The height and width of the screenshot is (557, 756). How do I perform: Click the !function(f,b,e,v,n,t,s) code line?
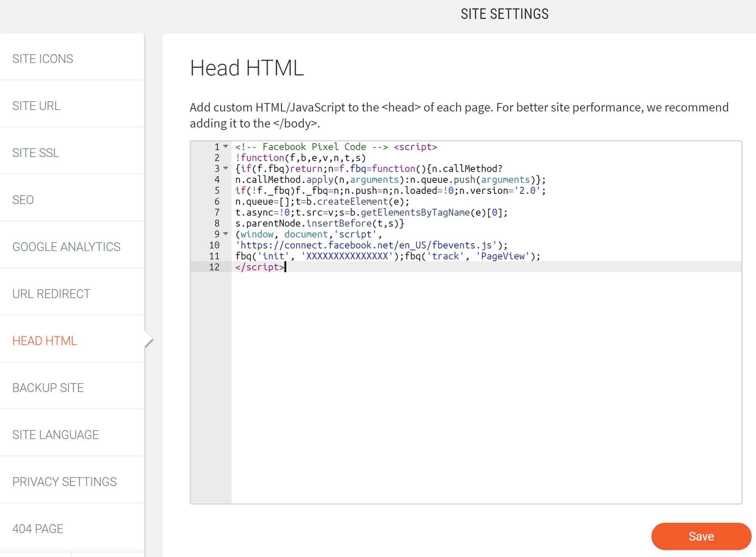[301, 158]
